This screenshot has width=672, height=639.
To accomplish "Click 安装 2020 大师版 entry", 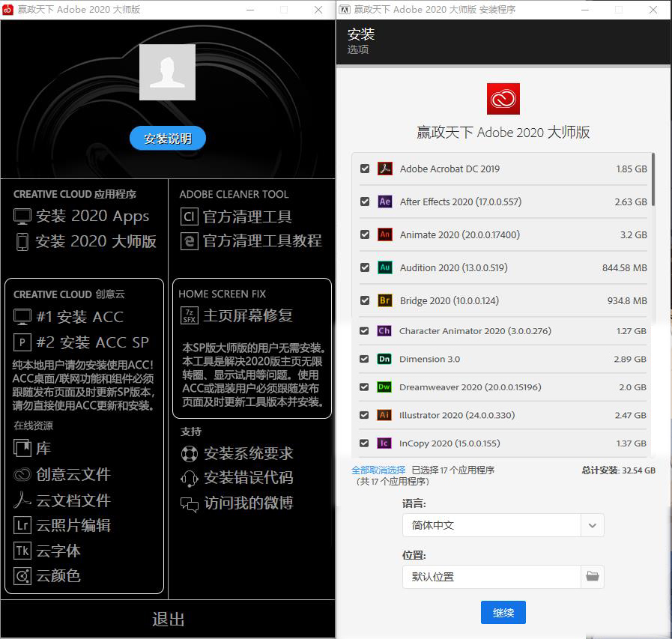I will (86, 242).
